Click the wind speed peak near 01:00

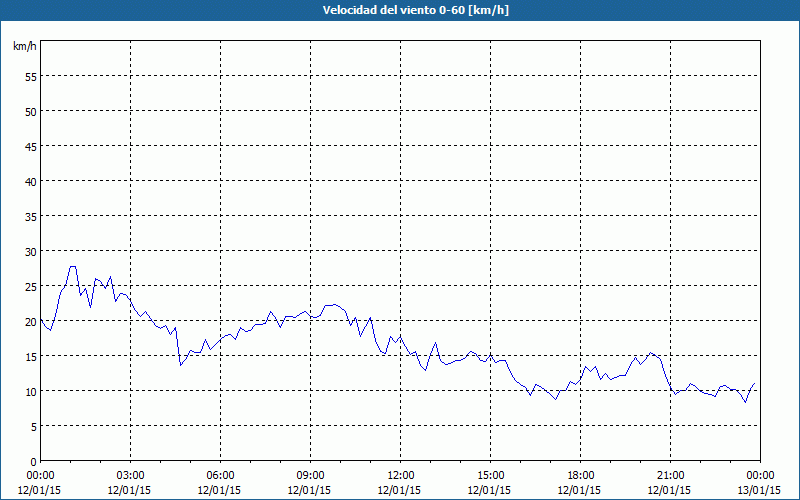[x=73, y=266]
